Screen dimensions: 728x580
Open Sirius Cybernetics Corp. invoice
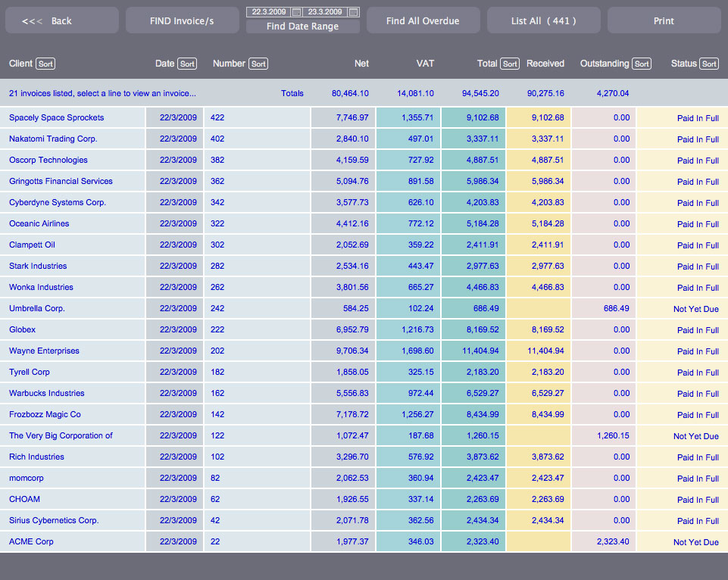tap(364, 521)
